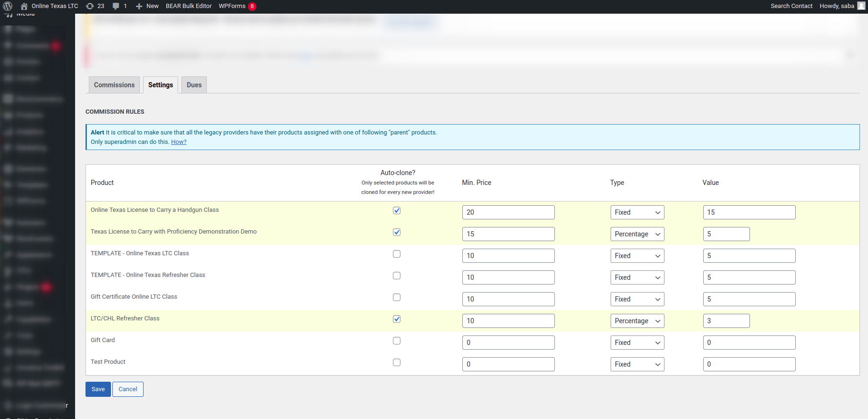Click the home icon beside Online Texas LTC

(x=24, y=6)
